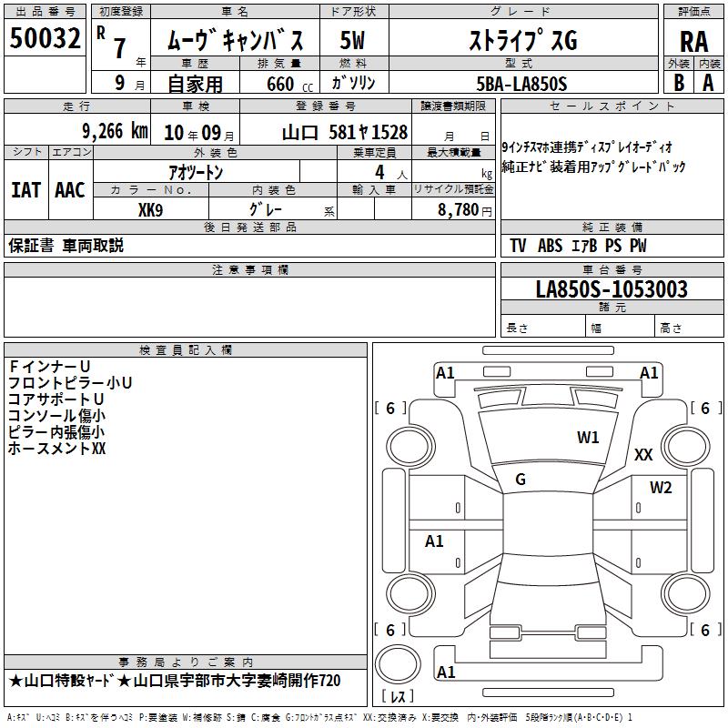728x728 pixels.
Task: Click the seating capacity 4 人
Action: [x=391, y=172]
